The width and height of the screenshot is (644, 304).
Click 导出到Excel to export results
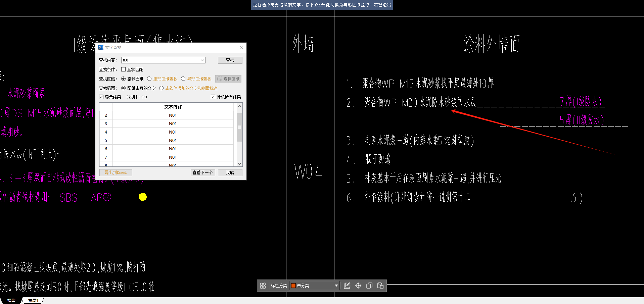tap(116, 172)
